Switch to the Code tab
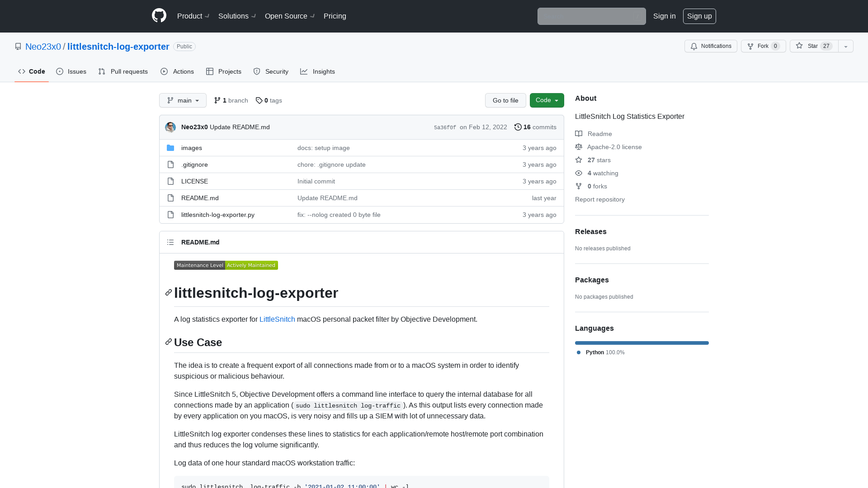 pos(32,71)
